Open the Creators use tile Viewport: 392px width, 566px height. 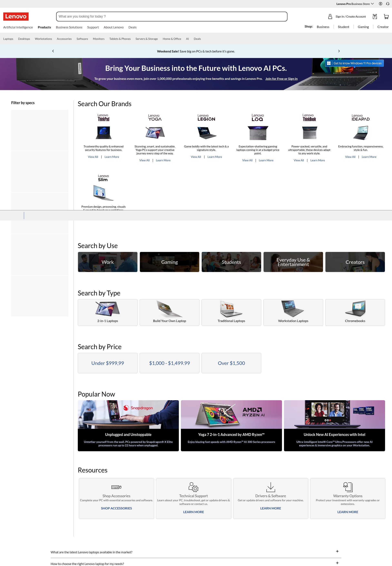point(355,262)
